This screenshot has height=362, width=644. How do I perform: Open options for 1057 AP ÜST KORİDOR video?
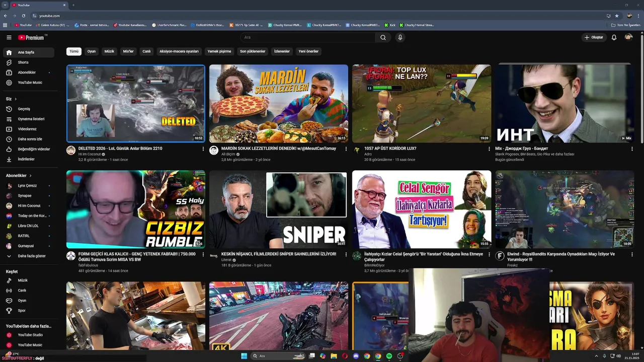(x=489, y=149)
